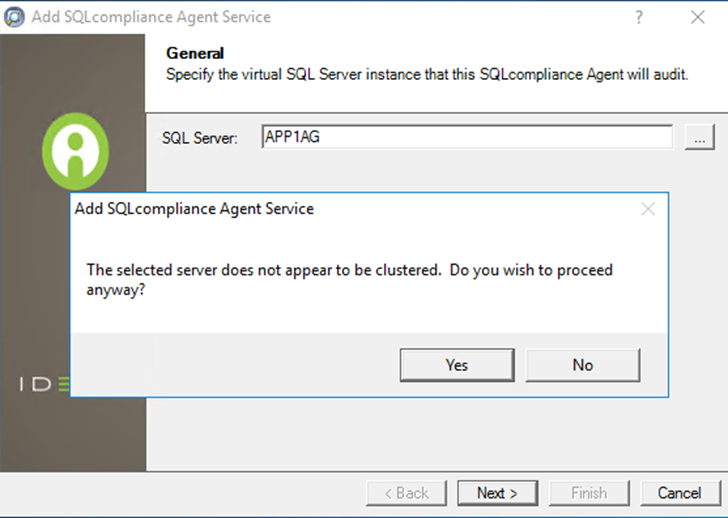Click into the SQL Server field containing APP1AG
This screenshot has width=728, height=518.
pos(466,137)
